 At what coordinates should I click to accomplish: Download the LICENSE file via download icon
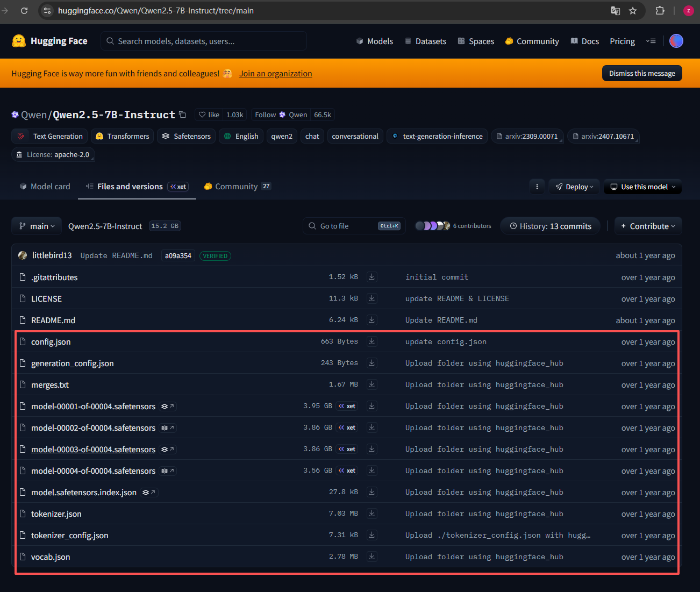372,298
